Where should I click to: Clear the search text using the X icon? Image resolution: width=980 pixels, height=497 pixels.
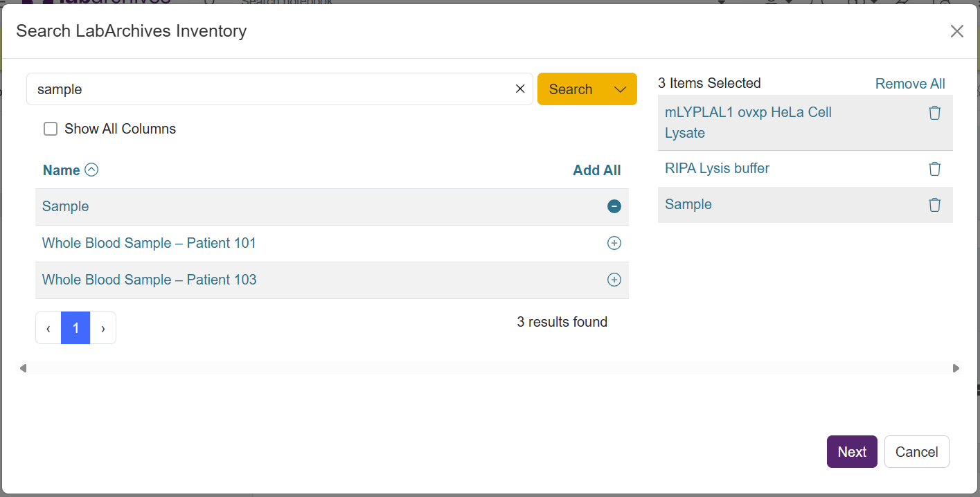tap(520, 89)
